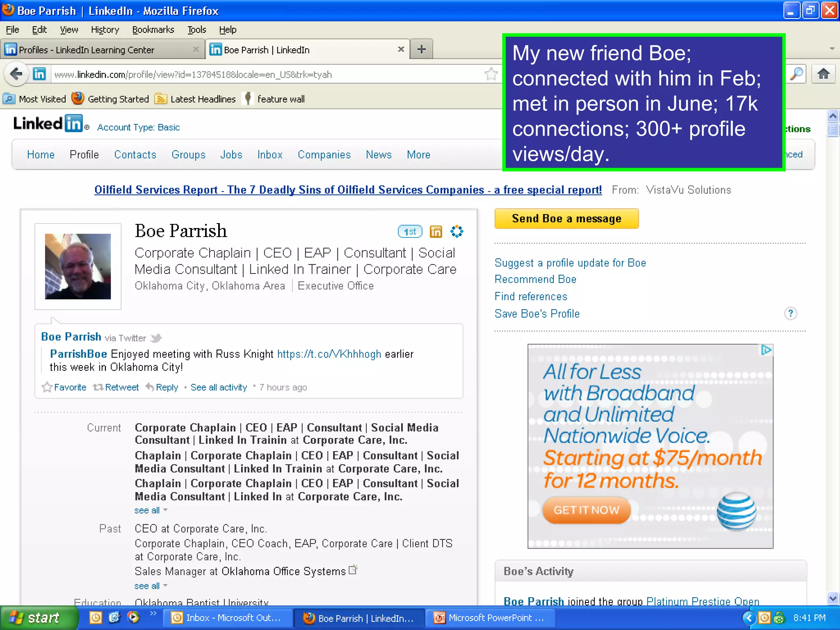This screenshot has height=630, width=840.
Task: Open the Tools menu
Action: coord(197,30)
